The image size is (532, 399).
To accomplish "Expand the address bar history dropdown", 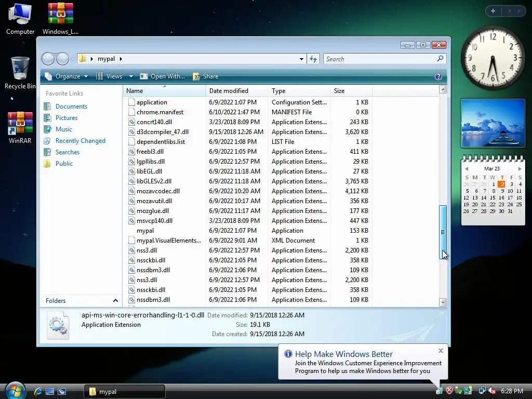I will 301,59.
